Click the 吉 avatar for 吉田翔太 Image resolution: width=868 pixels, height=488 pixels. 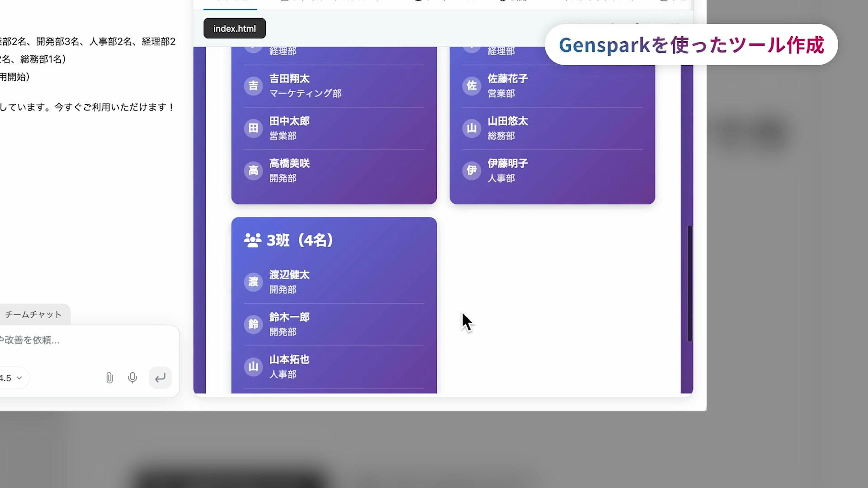[253, 86]
